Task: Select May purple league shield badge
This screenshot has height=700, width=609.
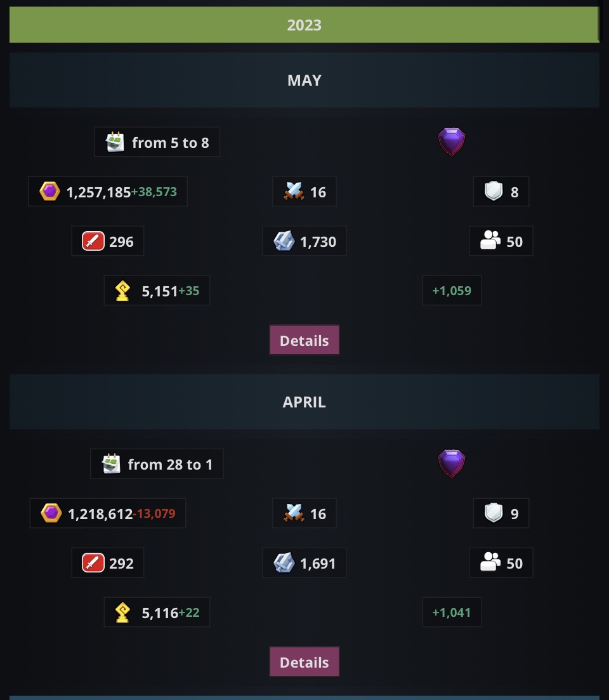Action: 452,142
